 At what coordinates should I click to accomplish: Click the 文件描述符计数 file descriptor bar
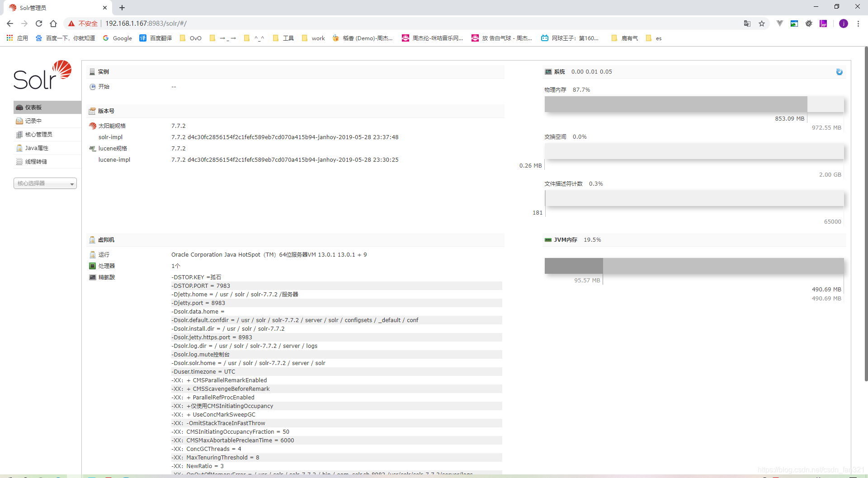pos(694,198)
